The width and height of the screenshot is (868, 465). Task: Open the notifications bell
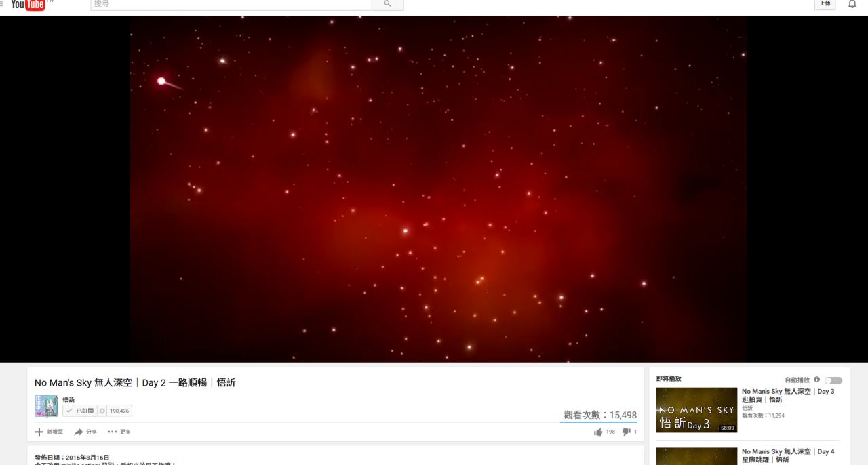click(x=852, y=4)
